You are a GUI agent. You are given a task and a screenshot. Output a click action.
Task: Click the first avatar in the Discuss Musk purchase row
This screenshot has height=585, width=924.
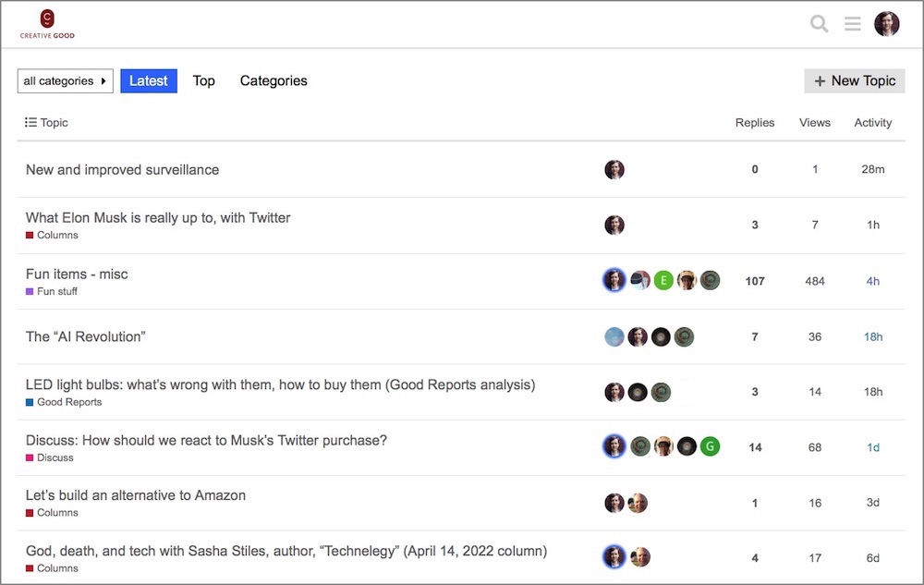coord(614,446)
